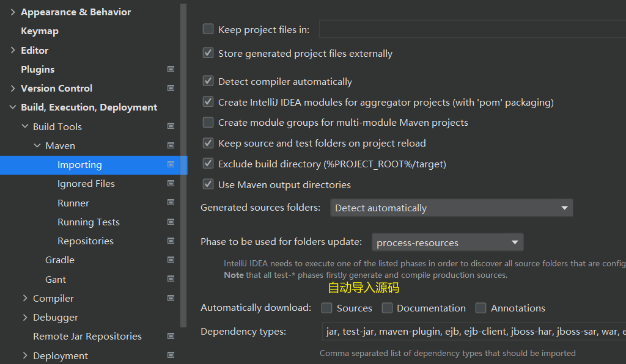Click the project-level icon beside Ignored Files

click(171, 183)
